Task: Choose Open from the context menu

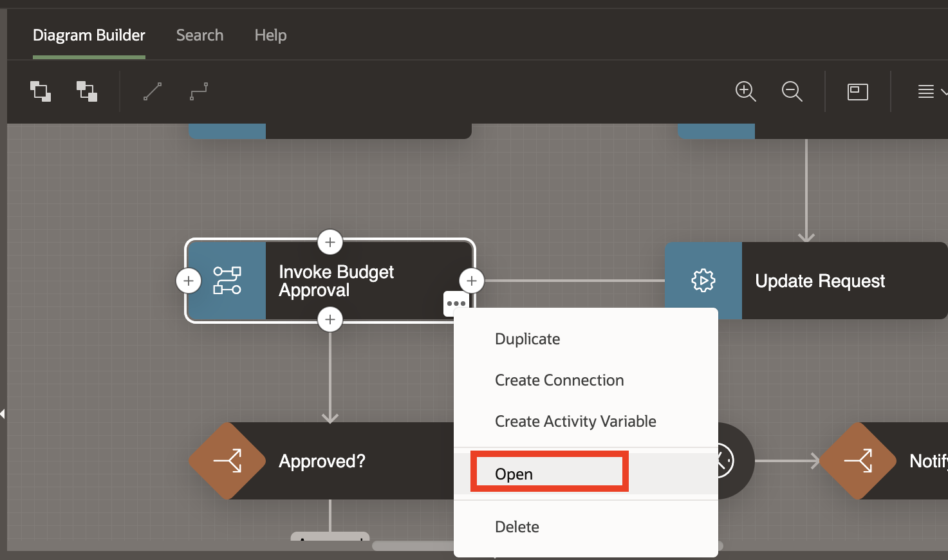Action: coord(514,474)
